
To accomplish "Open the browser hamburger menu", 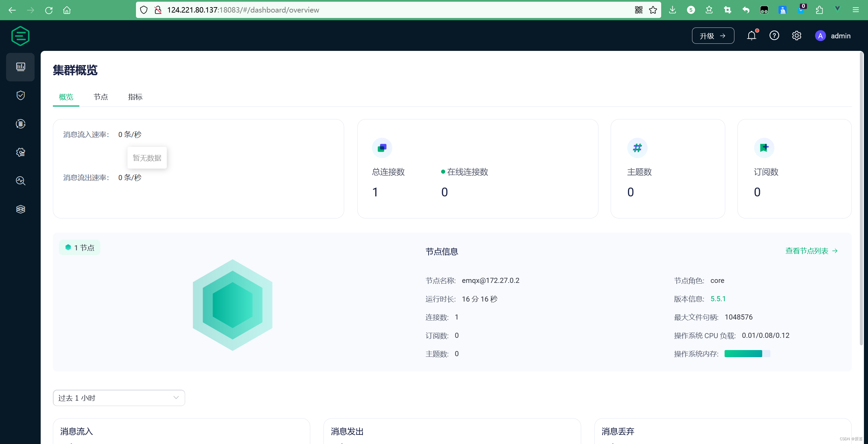I will tap(855, 10).
